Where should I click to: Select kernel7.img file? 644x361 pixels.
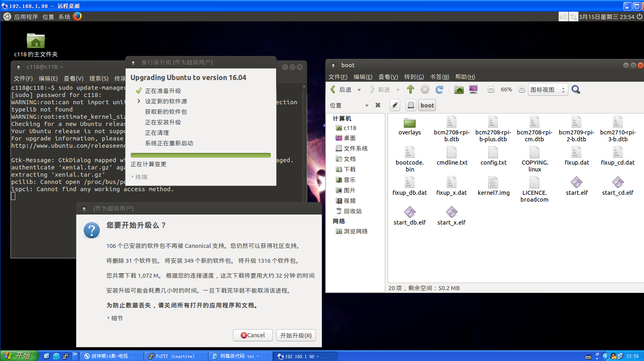493,186
